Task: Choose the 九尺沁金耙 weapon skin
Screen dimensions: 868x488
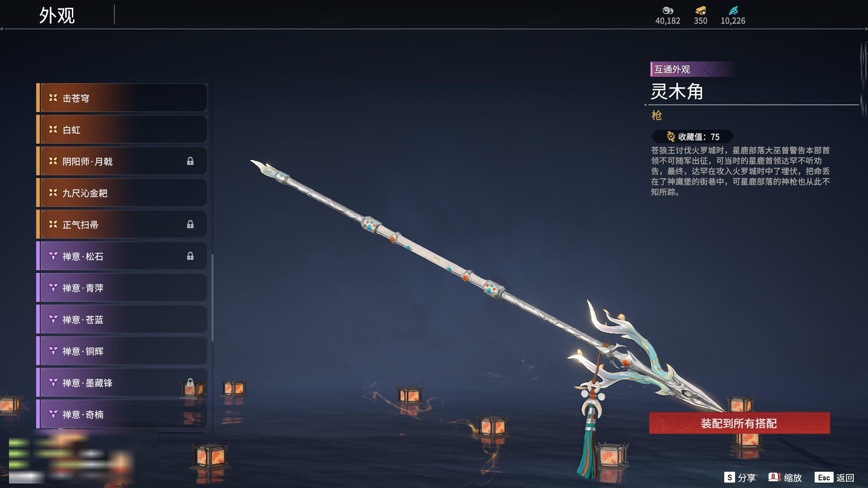Action: click(122, 193)
